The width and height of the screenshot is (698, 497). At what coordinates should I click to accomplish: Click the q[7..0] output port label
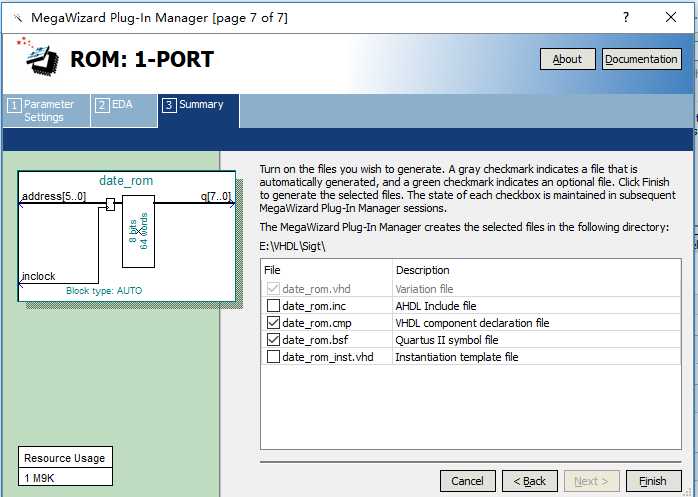[x=215, y=196]
